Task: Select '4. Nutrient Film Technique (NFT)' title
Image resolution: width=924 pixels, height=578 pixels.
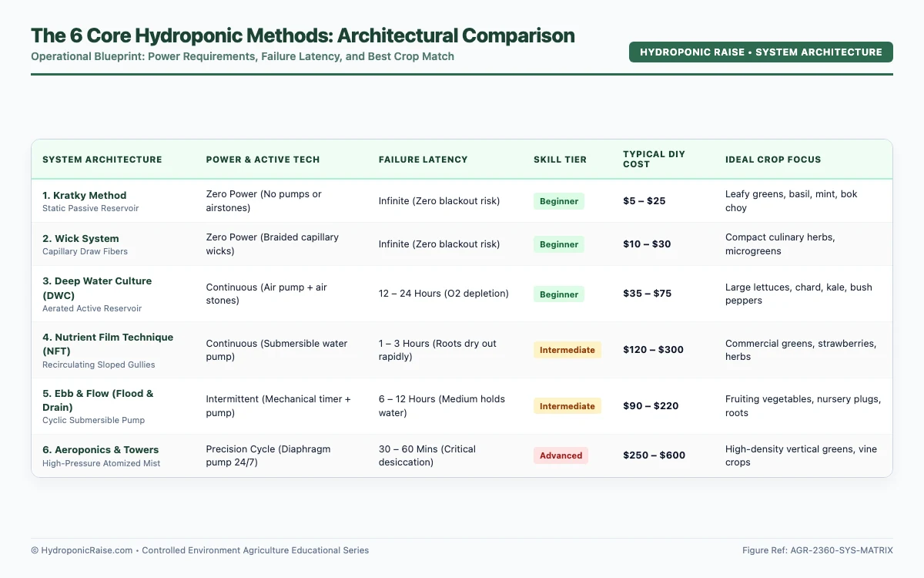Action: click(108, 344)
